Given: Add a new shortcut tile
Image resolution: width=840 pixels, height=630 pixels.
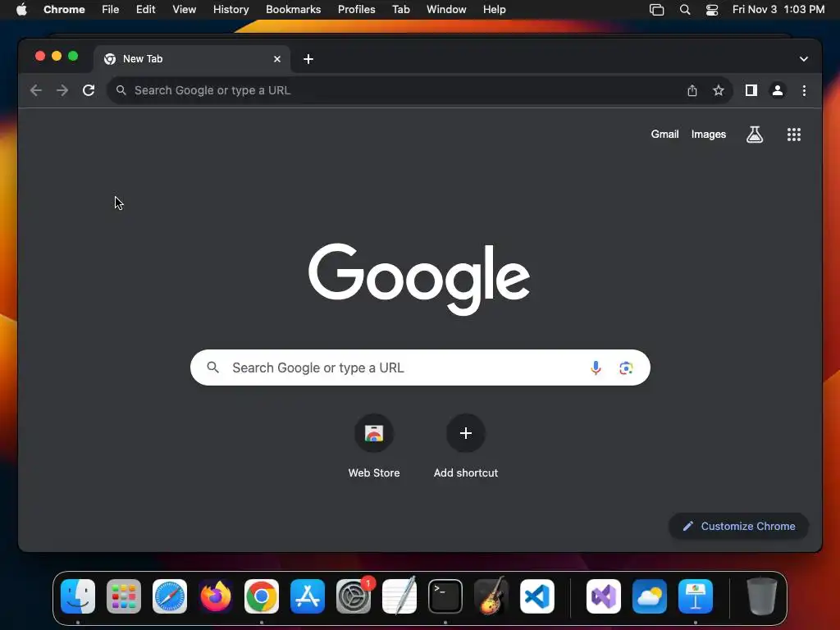Looking at the screenshot, I should coord(466,446).
